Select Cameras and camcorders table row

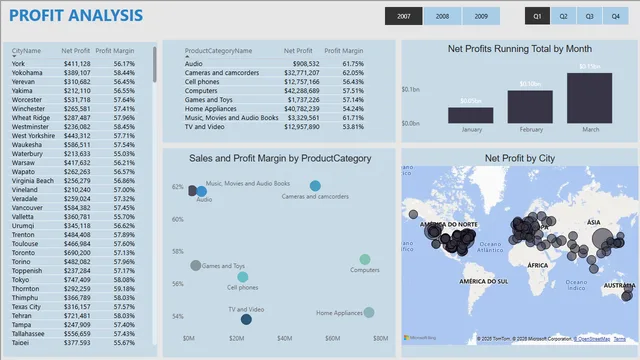274,73
